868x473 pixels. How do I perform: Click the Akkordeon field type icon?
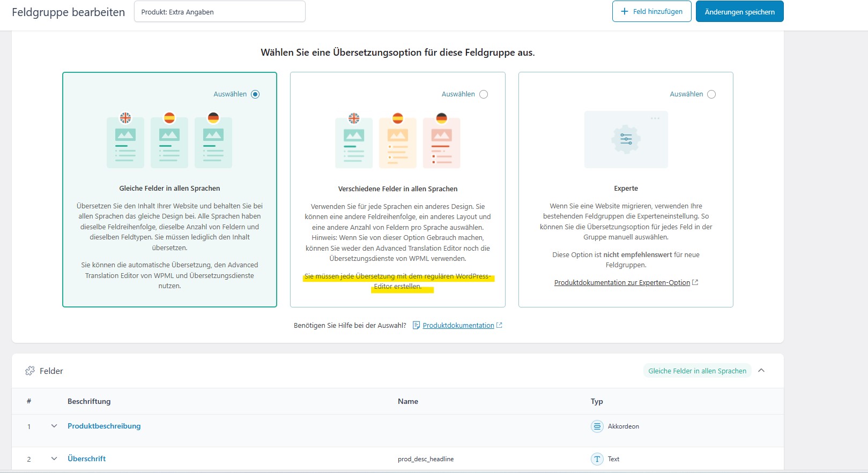click(597, 426)
